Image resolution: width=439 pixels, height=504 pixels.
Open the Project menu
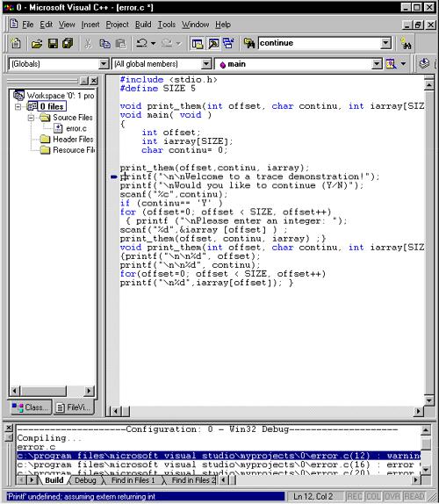tap(117, 25)
